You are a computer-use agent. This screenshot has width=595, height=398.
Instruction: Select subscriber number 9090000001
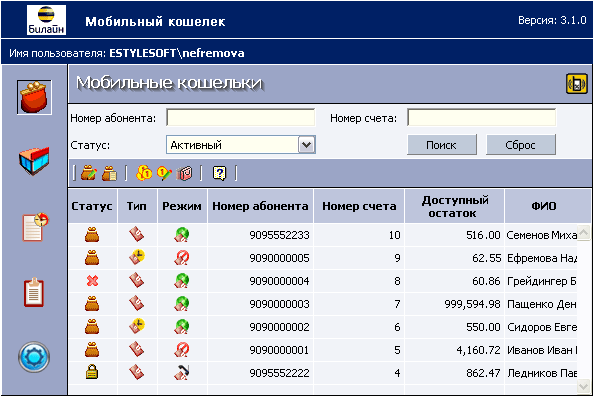(x=279, y=350)
